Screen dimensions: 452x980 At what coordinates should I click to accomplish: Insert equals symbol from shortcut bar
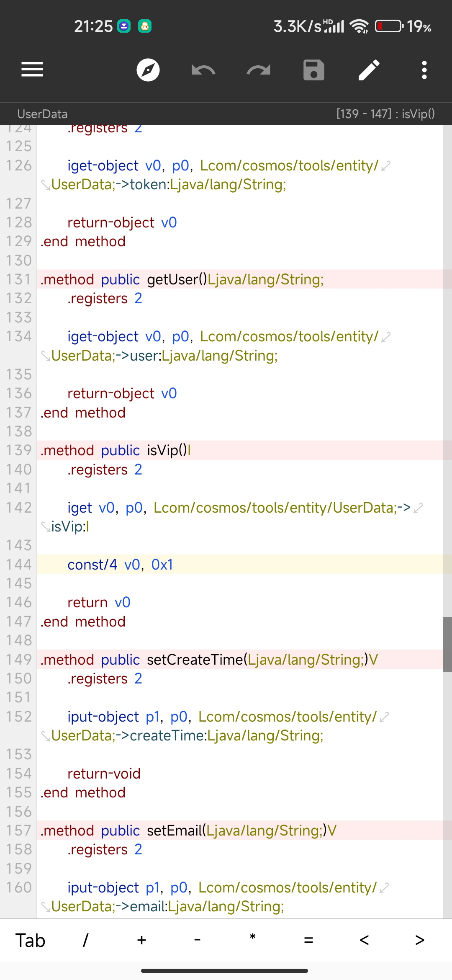(x=308, y=941)
